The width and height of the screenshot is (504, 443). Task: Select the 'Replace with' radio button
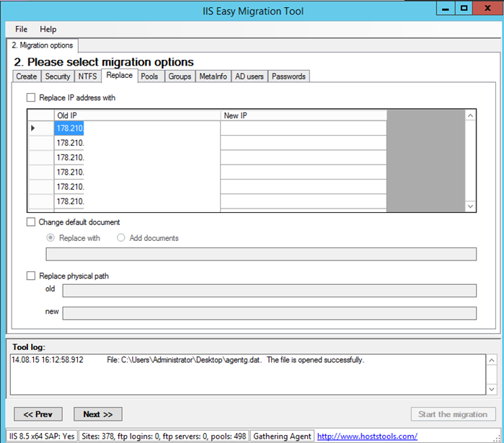coord(50,238)
